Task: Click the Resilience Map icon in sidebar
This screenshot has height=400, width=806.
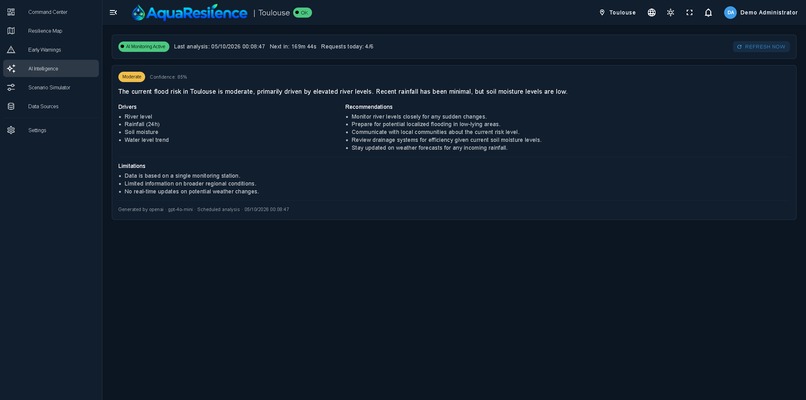Action: pyautogui.click(x=11, y=31)
